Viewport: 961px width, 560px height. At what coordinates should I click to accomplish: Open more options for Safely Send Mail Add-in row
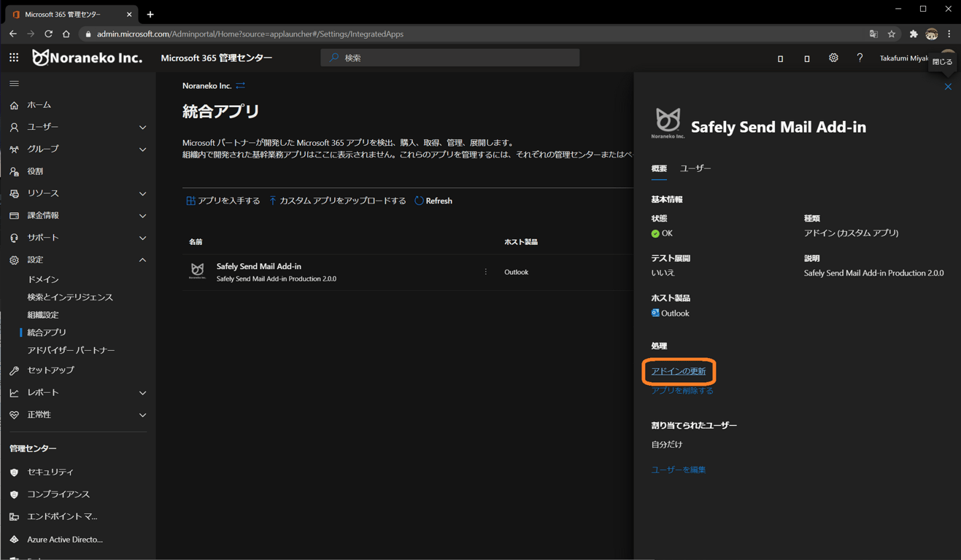486,272
